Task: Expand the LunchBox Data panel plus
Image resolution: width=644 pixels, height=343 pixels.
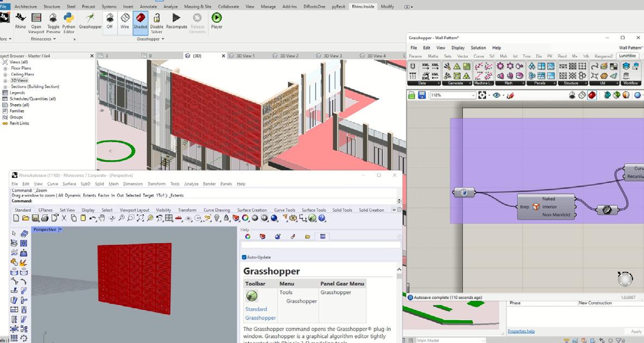Action: point(439,83)
